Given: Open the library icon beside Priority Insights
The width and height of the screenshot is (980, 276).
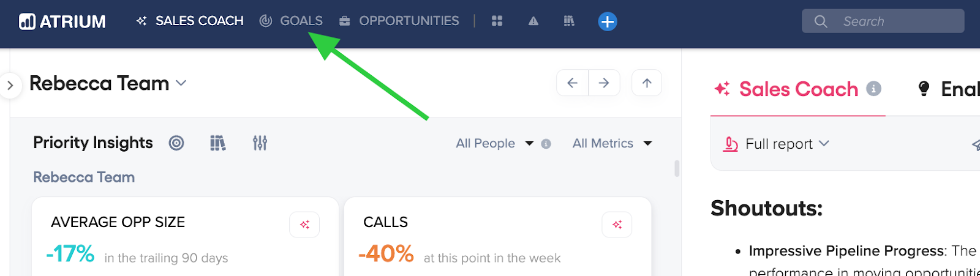Looking at the screenshot, I should 218,143.
